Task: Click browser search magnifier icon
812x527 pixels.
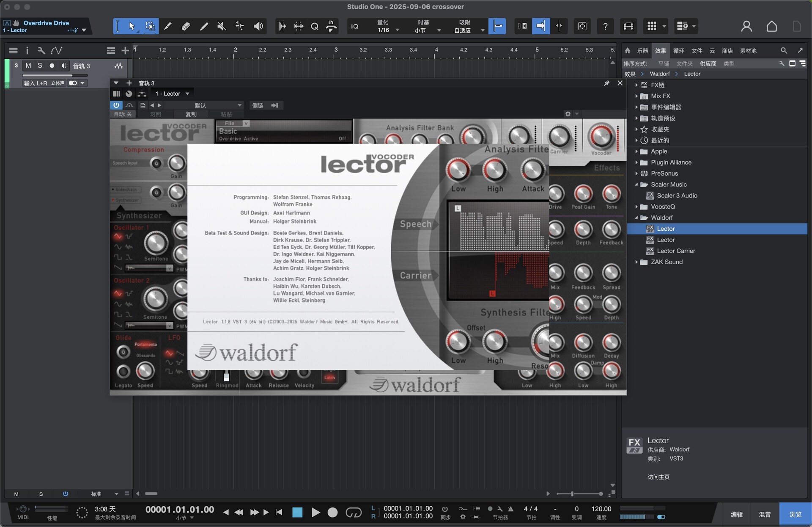Action: point(784,51)
